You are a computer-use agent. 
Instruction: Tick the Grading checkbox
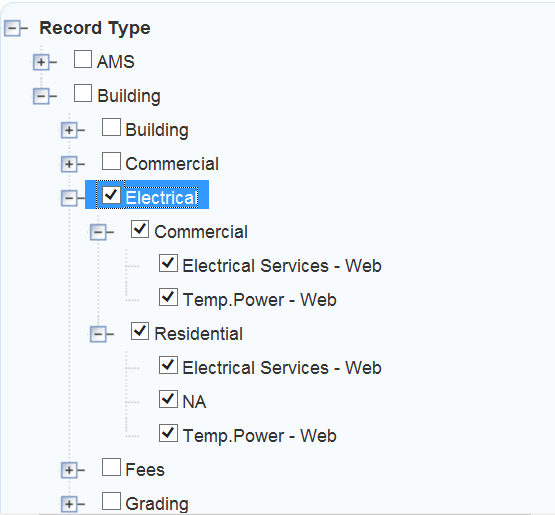tap(111, 501)
